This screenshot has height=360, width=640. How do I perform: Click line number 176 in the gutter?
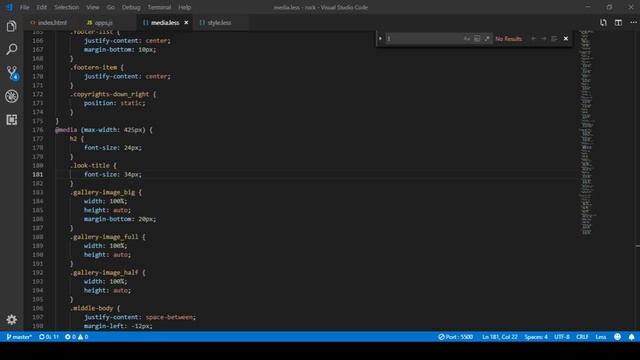coord(38,130)
